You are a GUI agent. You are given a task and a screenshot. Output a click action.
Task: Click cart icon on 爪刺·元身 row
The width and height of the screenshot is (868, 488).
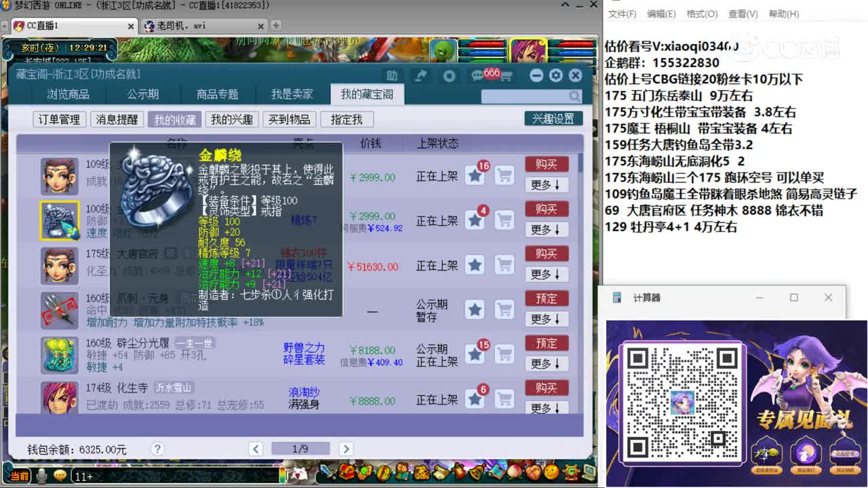504,310
